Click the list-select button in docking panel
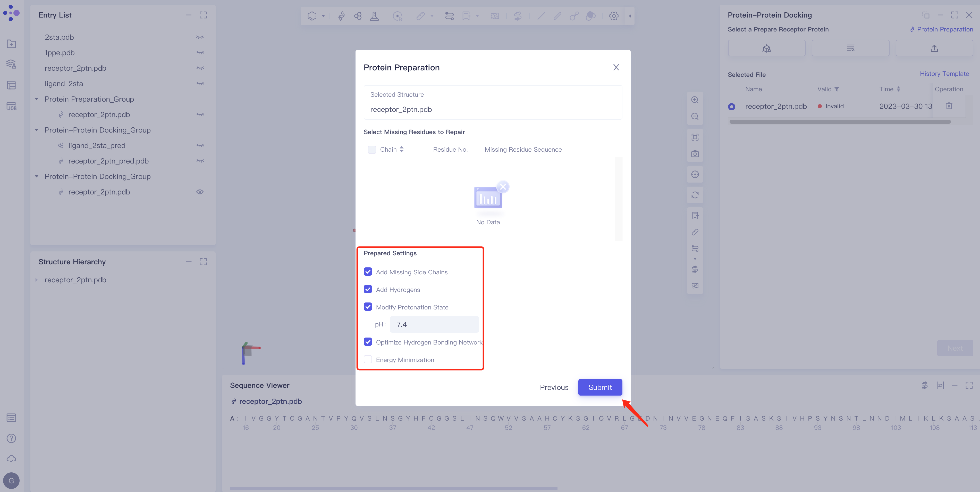Image resolution: width=980 pixels, height=492 pixels. tap(850, 48)
